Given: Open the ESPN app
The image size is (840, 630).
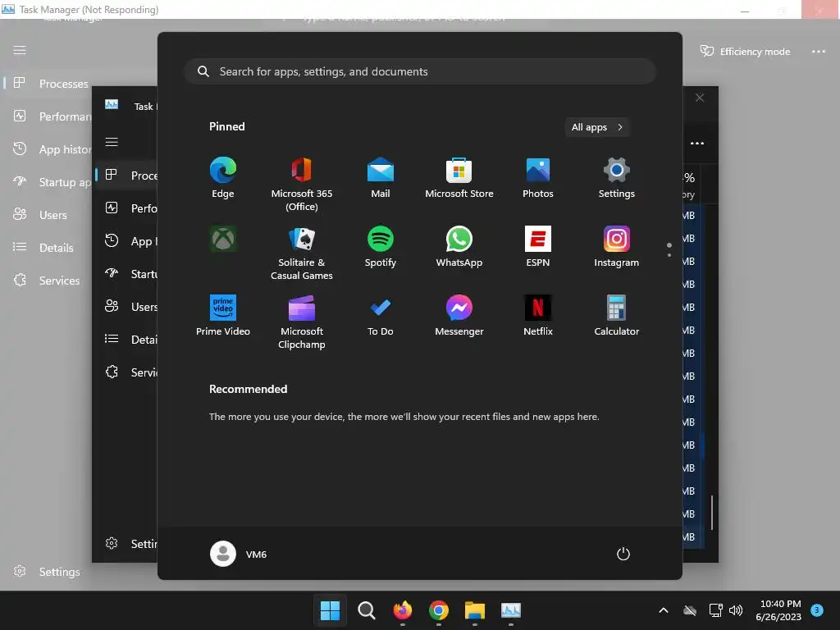Looking at the screenshot, I should tap(538, 246).
